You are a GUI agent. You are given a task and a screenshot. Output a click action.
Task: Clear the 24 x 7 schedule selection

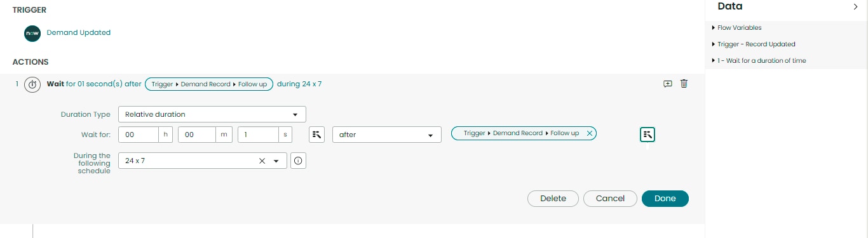(262, 161)
